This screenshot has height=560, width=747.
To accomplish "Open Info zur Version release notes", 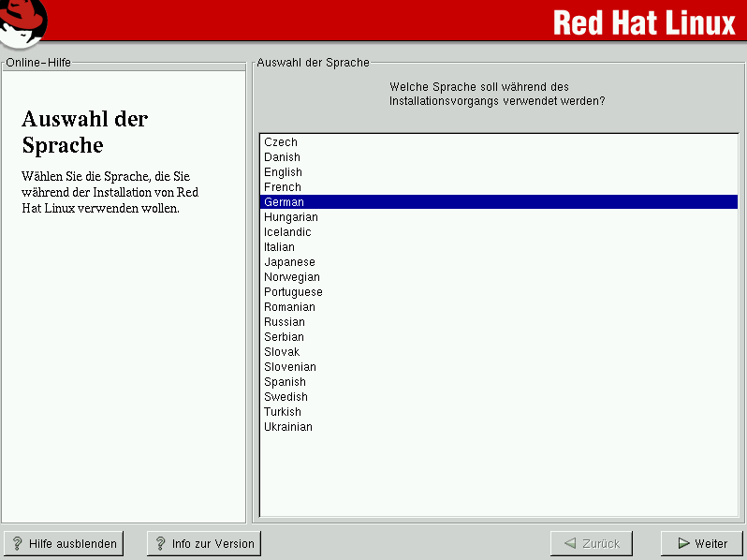I will coord(204,543).
